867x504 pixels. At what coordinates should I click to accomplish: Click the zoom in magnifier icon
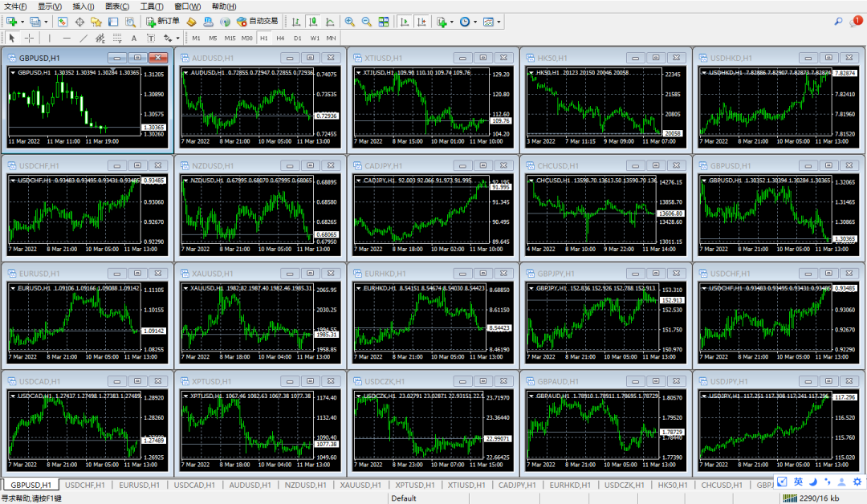coord(350,22)
